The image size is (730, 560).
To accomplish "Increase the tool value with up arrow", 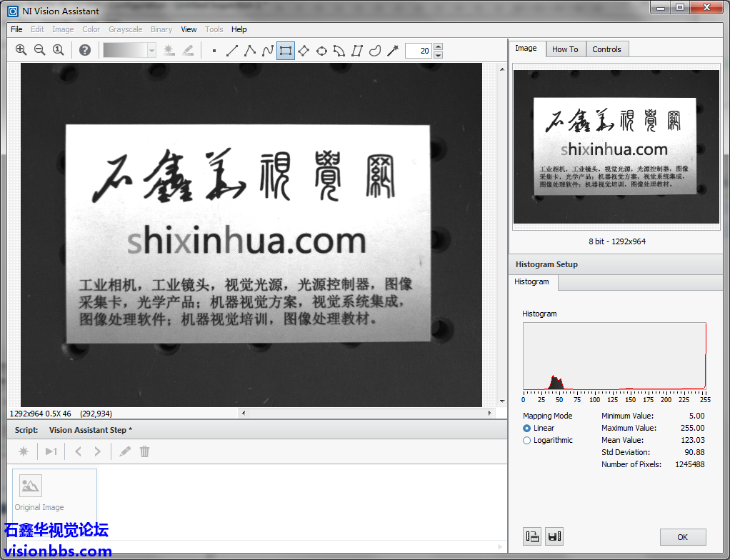I will (x=438, y=46).
